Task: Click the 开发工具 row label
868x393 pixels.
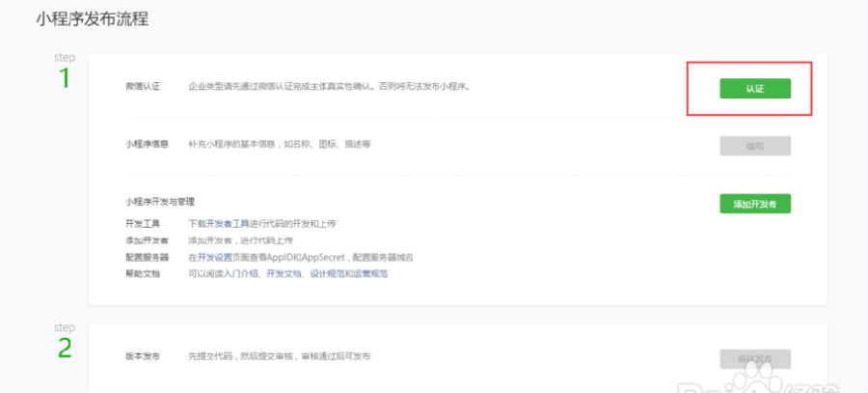Action: [143, 224]
